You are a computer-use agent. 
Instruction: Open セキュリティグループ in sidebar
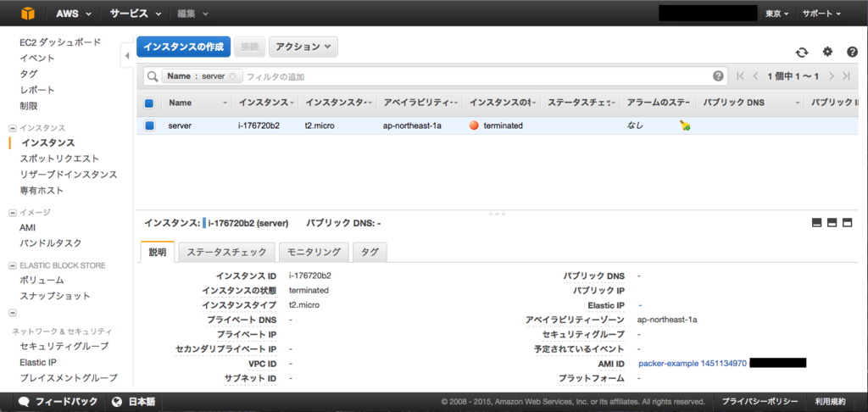pyautogui.click(x=64, y=347)
